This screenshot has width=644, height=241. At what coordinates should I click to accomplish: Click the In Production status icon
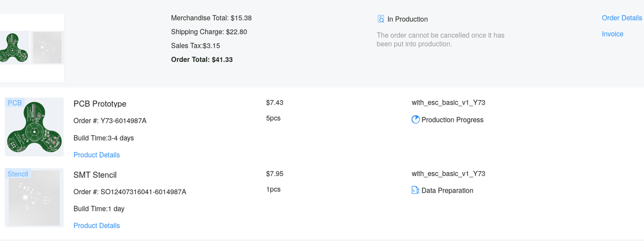tap(381, 19)
